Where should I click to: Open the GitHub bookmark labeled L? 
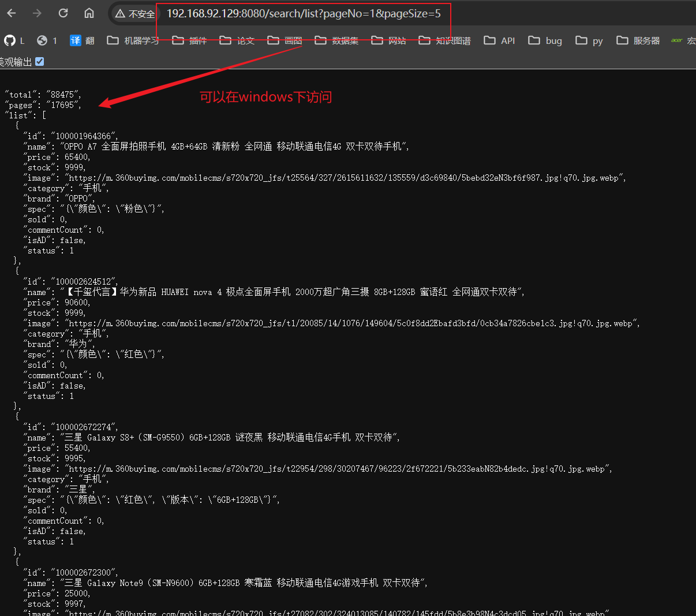[15, 40]
